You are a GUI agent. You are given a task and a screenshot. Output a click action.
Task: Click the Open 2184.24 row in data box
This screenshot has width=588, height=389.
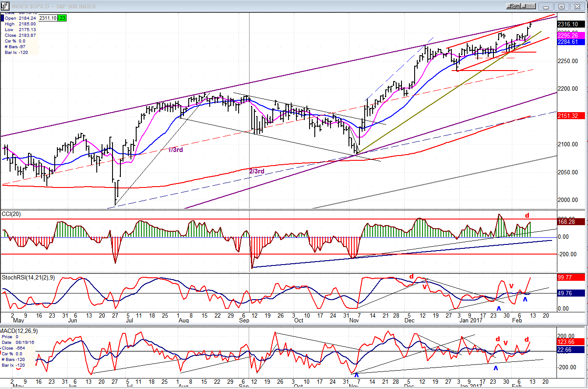pos(20,18)
